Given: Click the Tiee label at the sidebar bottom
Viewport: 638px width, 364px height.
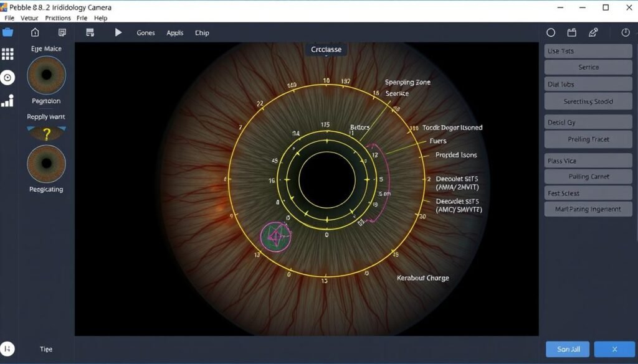Looking at the screenshot, I should pos(46,349).
